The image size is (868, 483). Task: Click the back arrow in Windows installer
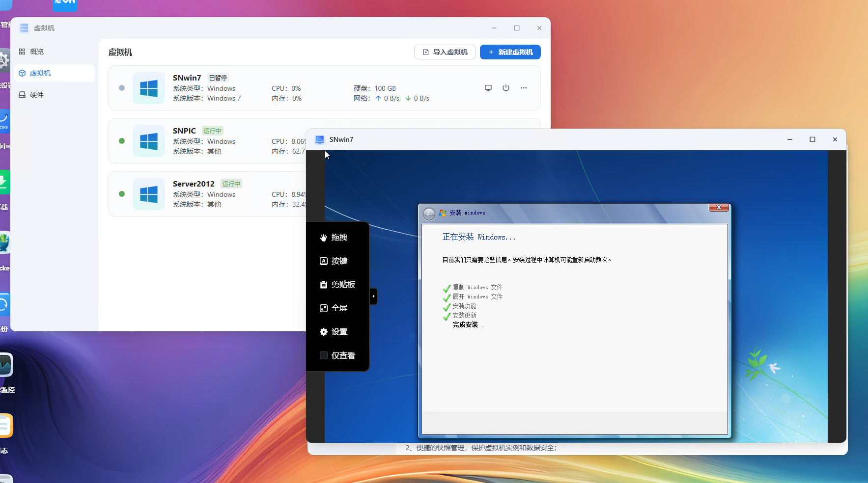tap(429, 214)
